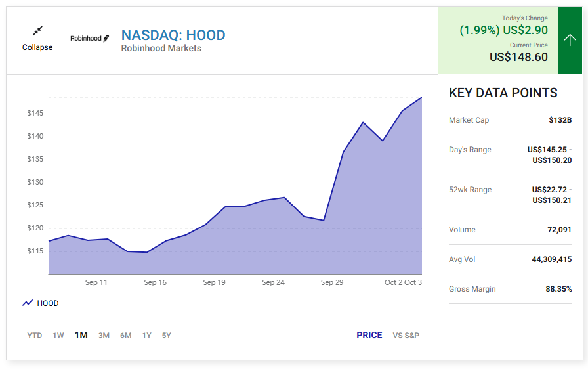This screenshot has width=588, height=369.
Task: Open the NASDAQ: HOOD ticker link
Action: point(173,35)
